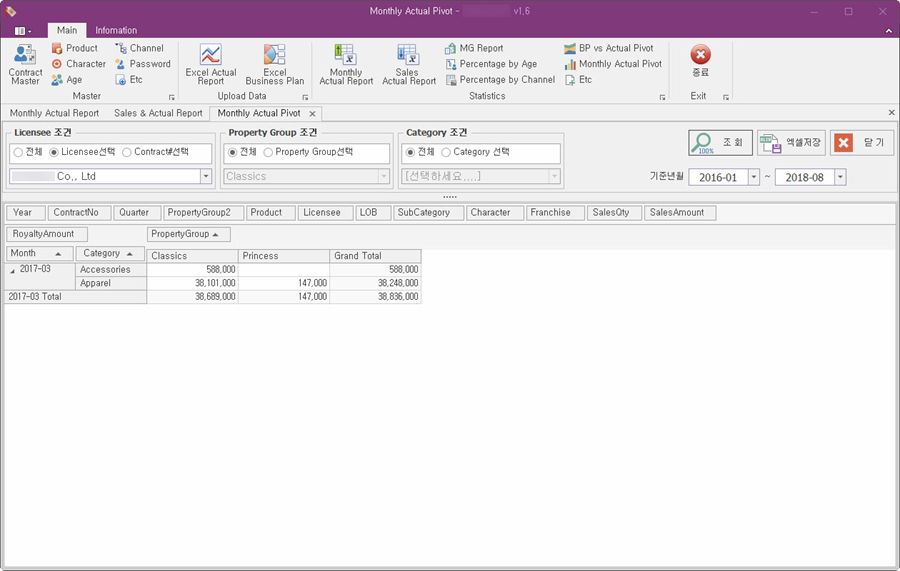Expand the Licensee company dropdown
The width and height of the screenshot is (900, 571).
coord(206,176)
